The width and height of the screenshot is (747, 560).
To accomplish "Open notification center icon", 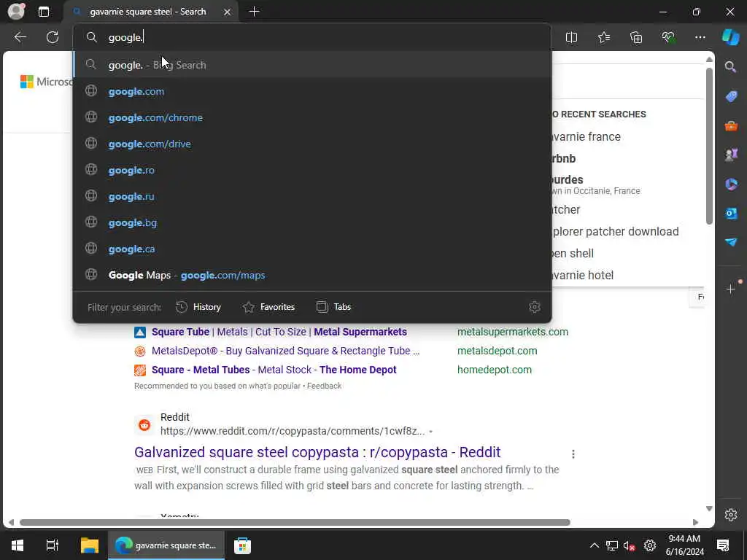I will [x=723, y=545].
